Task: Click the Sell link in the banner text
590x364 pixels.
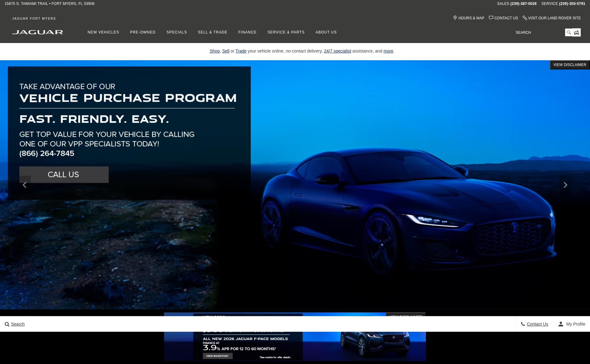Action: (x=226, y=51)
